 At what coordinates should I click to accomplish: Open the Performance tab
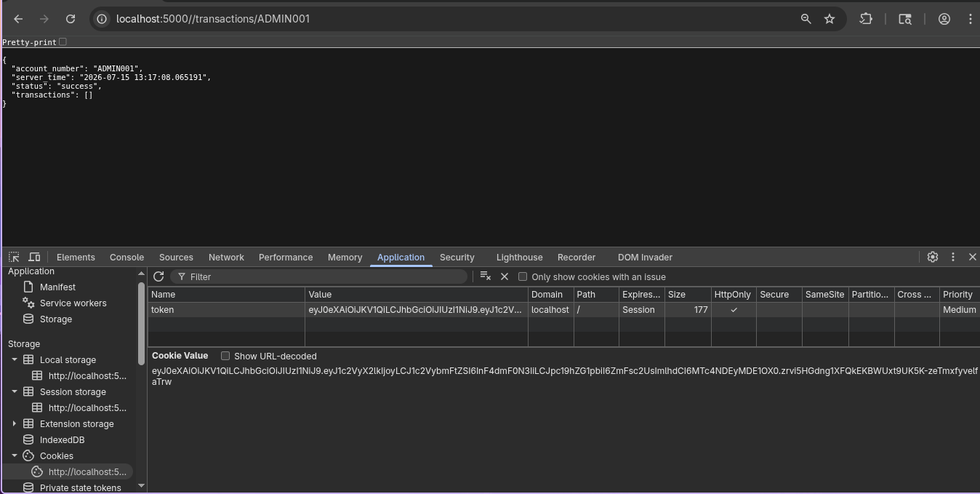(286, 257)
